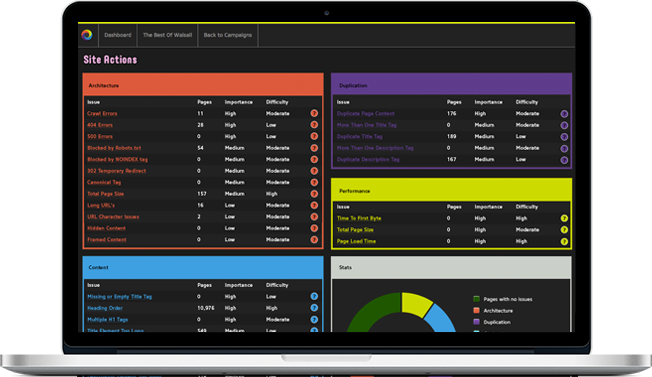Open the Canonical Tag issue
652x377 pixels.
pos(104,182)
